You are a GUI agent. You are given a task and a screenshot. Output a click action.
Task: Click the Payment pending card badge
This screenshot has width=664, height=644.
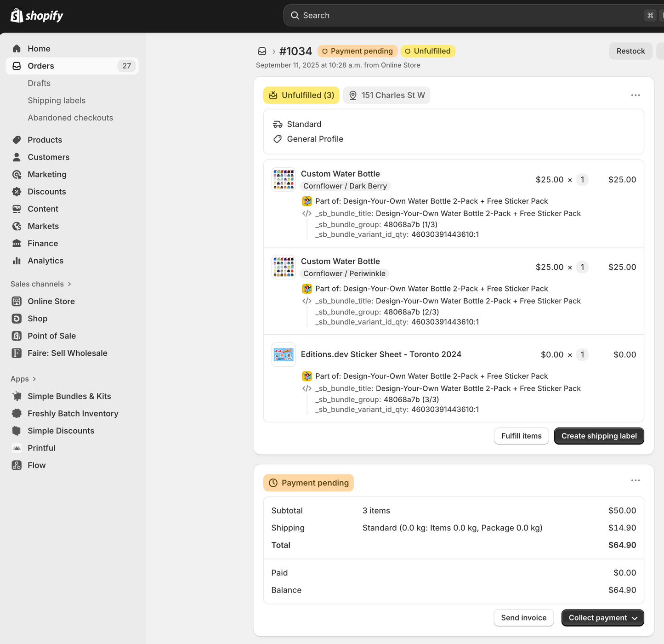(x=308, y=483)
